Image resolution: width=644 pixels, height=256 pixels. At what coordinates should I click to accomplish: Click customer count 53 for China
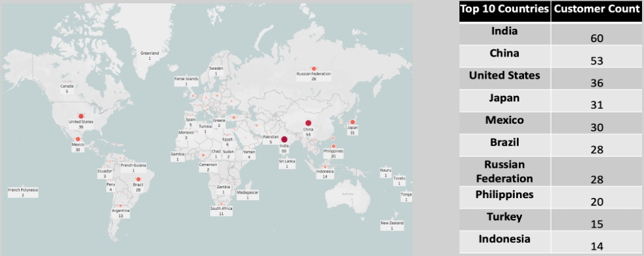point(597,61)
